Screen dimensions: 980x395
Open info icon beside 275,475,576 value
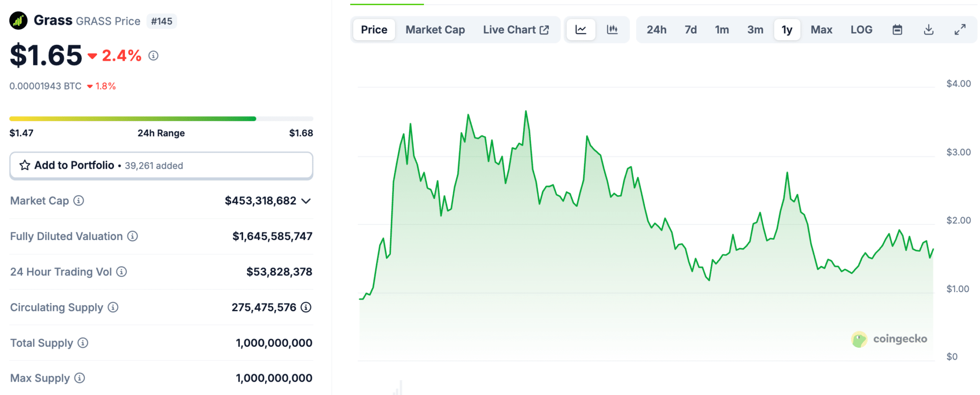coord(306,307)
